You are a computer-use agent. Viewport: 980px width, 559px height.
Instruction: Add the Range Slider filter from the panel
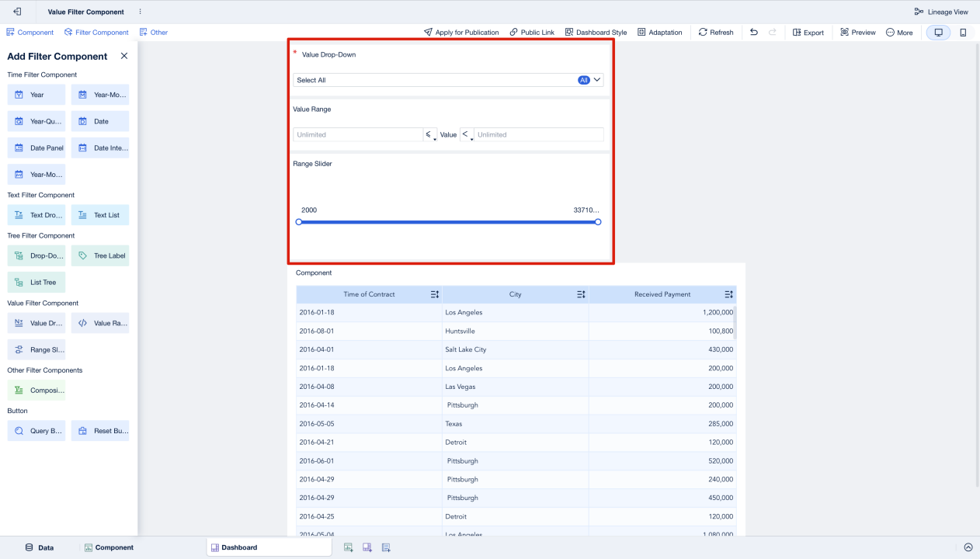pos(36,349)
